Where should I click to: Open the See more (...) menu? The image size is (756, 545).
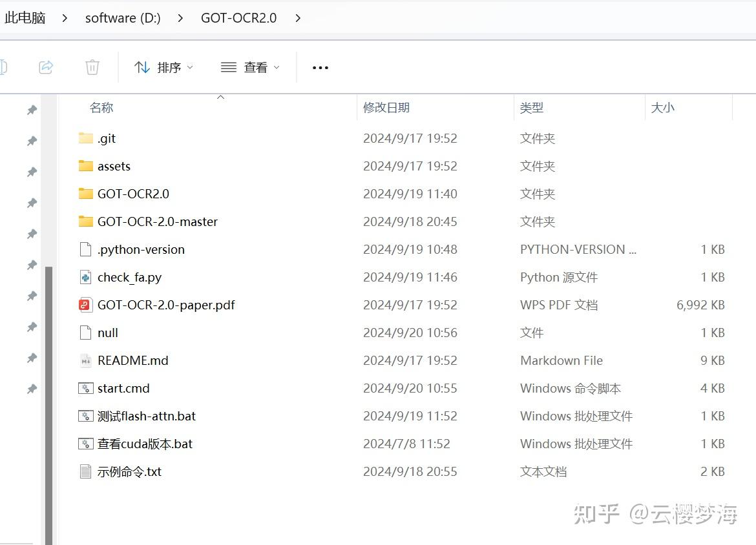[320, 67]
